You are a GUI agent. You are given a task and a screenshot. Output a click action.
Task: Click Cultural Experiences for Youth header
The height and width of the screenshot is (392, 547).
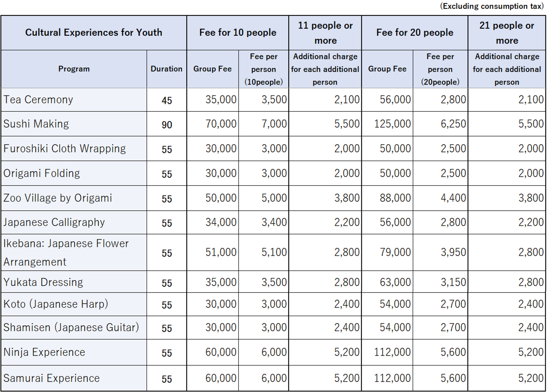94,32
